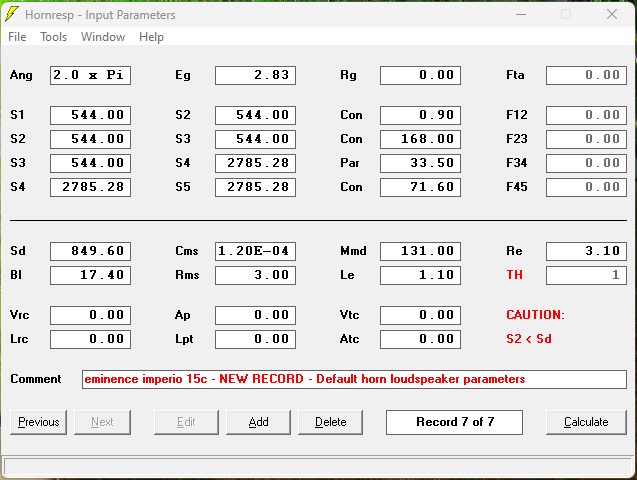Click the greyed-out Next button
This screenshot has width=637, height=480.
point(102,422)
